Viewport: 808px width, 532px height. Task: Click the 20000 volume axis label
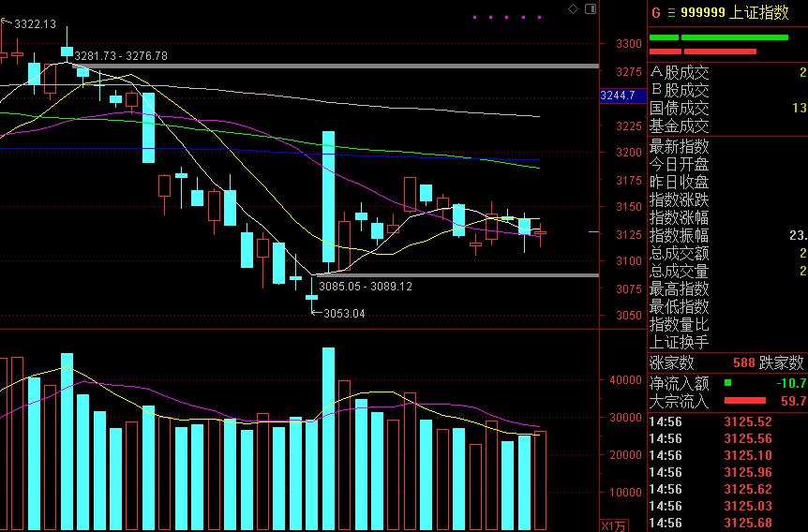pos(625,455)
